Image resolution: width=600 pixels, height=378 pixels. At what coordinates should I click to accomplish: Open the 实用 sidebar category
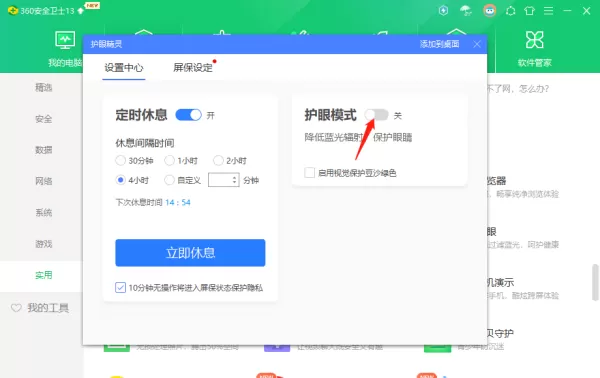(43, 275)
